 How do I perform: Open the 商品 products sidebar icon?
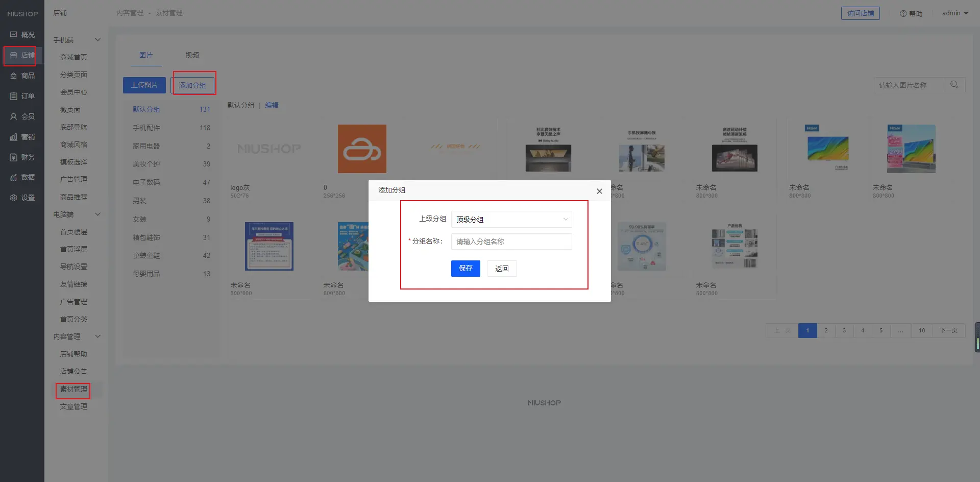pyautogui.click(x=14, y=76)
